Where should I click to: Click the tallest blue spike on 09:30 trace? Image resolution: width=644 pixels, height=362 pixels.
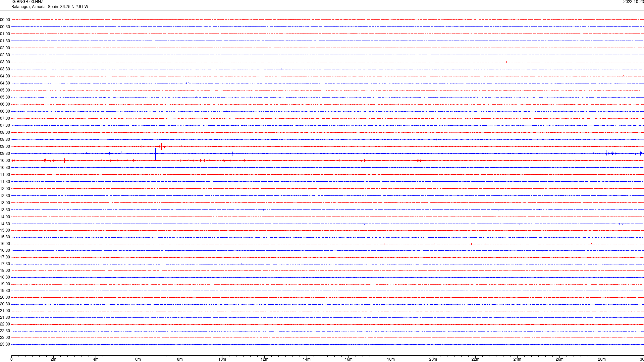(x=156, y=154)
